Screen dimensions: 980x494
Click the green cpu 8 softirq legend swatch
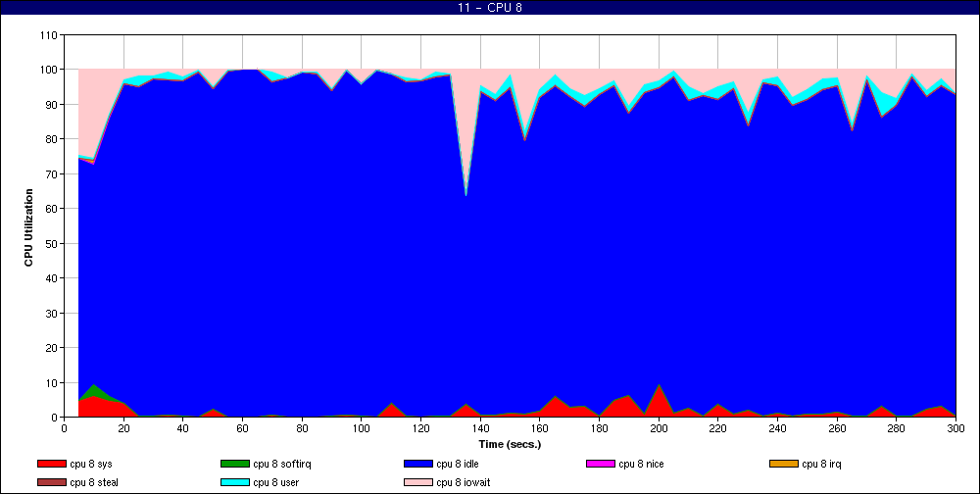(x=234, y=464)
